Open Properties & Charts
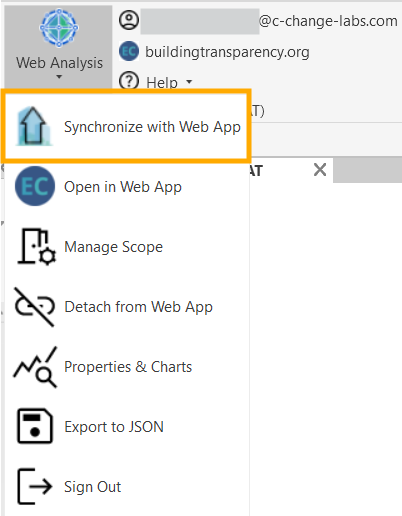This screenshot has width=402, height=516. (127, 367)
